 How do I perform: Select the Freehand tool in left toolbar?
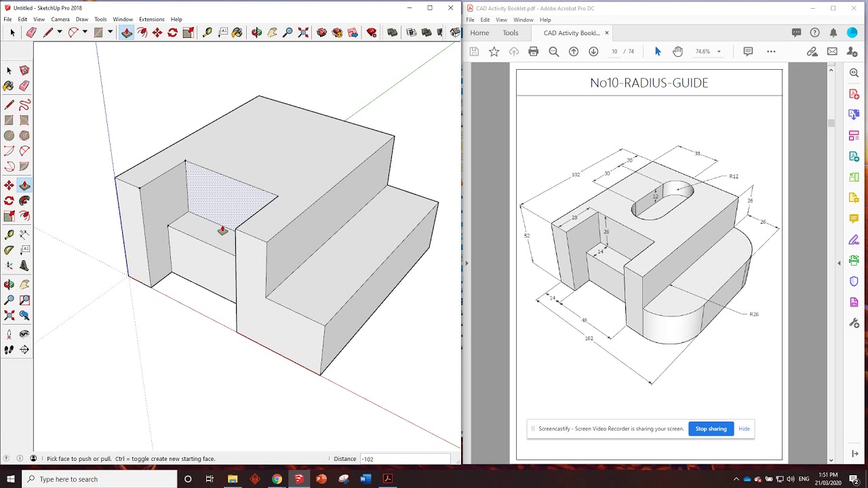pos(24,105)
